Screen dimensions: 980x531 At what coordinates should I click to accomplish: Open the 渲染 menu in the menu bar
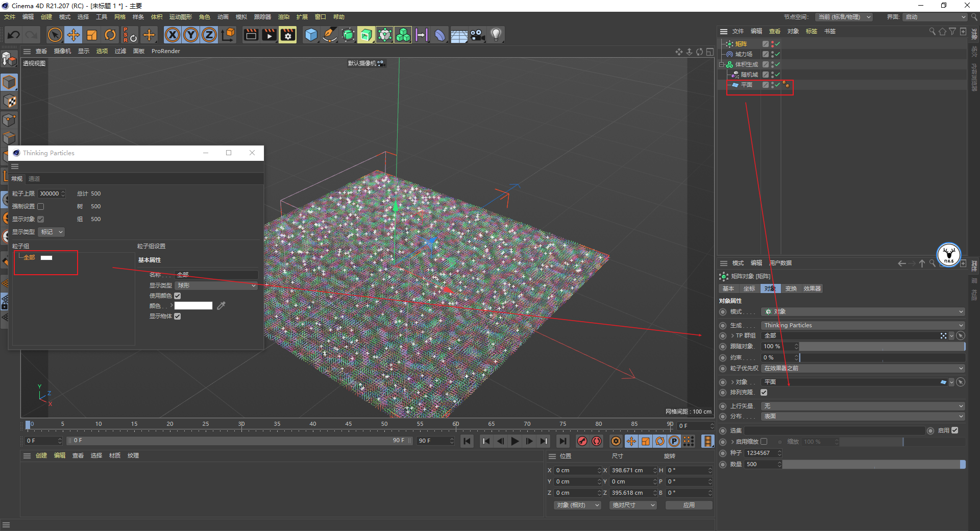(283, 17)
